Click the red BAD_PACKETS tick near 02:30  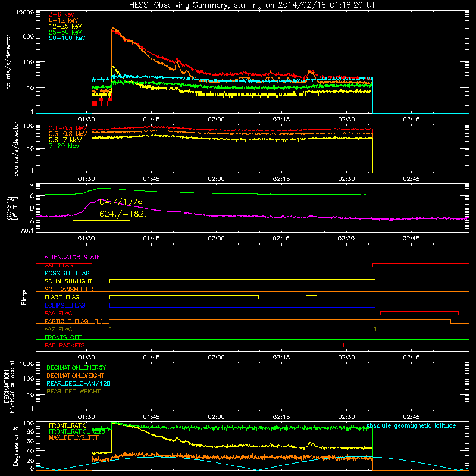[x=343, y=345]
